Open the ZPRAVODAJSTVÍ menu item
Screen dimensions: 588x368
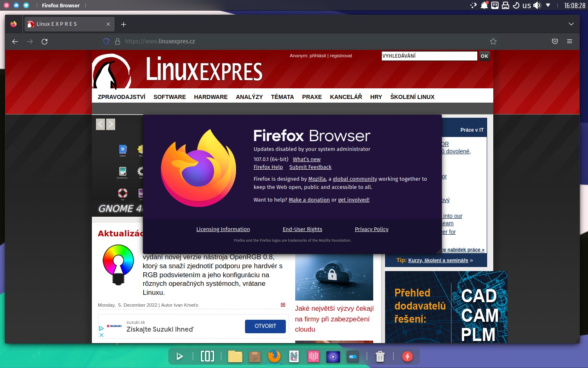pos(122,97)
